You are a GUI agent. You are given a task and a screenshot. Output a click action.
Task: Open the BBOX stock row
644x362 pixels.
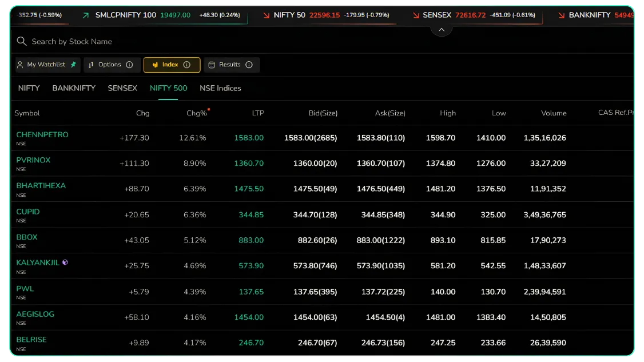coord(323,240)
